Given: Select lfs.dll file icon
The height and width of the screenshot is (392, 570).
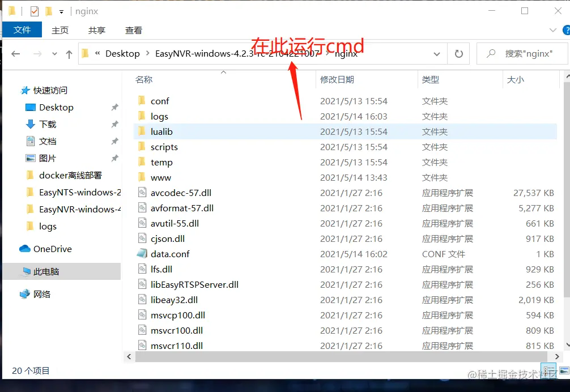Looking at the screenshot, I should (142, 269).
